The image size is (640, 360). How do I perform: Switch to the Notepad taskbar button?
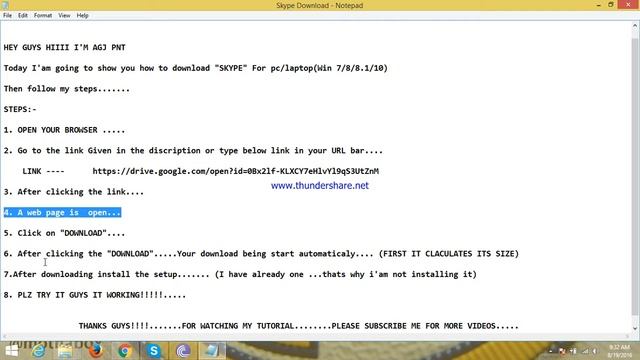click(212, 351)
